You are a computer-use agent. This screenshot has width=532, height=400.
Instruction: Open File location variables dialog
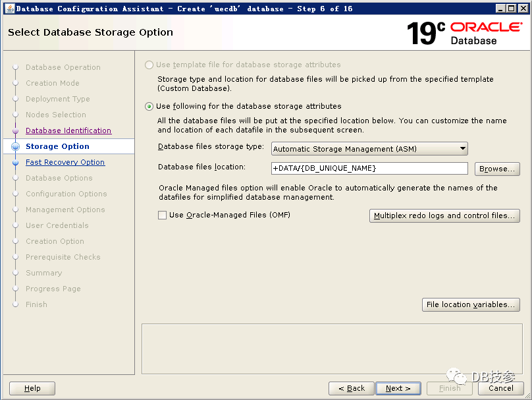(x=471, y=304)
